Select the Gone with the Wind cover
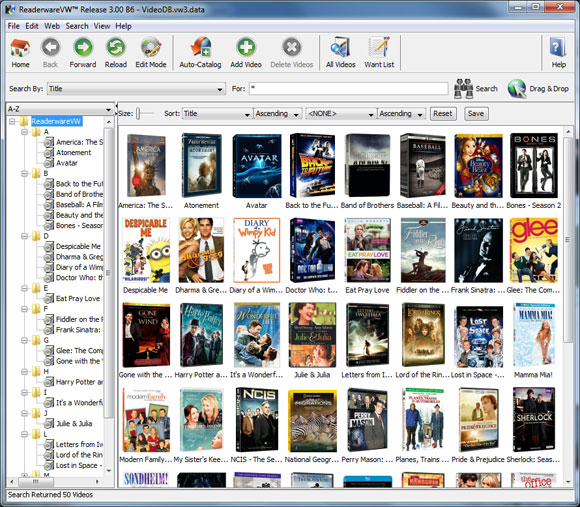The image size is (580, 507). click(x=146, y=335)
